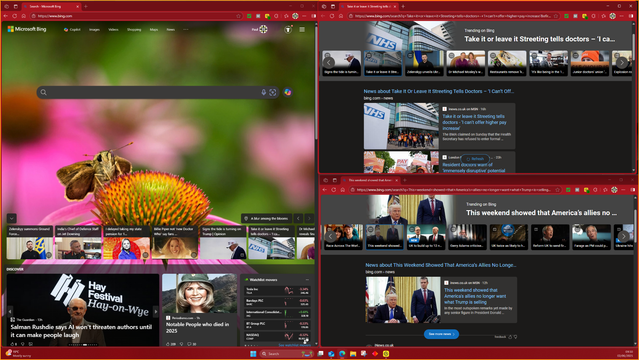Open the more options ellipsis in Bing nav
This screenshot has width=639, height=360.
coord(186,29)
